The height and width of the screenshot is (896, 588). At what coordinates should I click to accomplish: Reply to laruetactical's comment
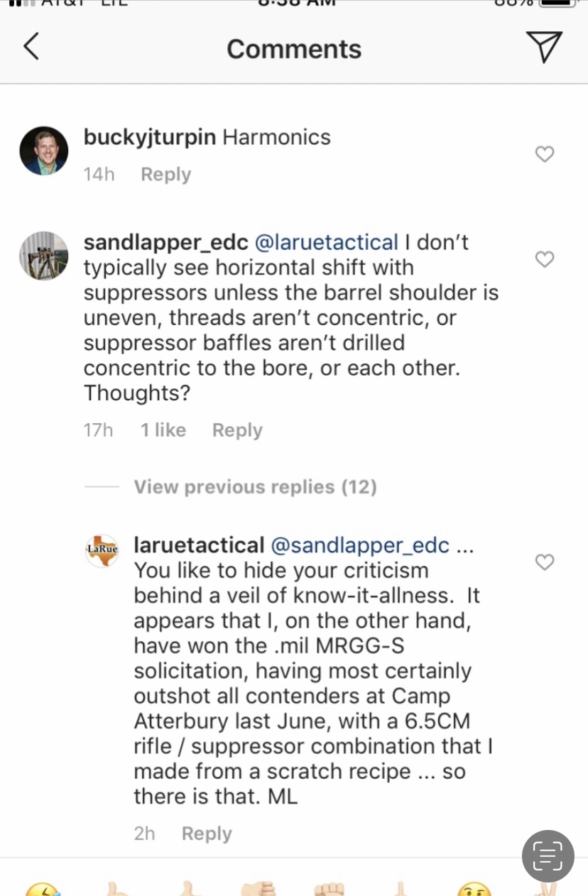207,834
